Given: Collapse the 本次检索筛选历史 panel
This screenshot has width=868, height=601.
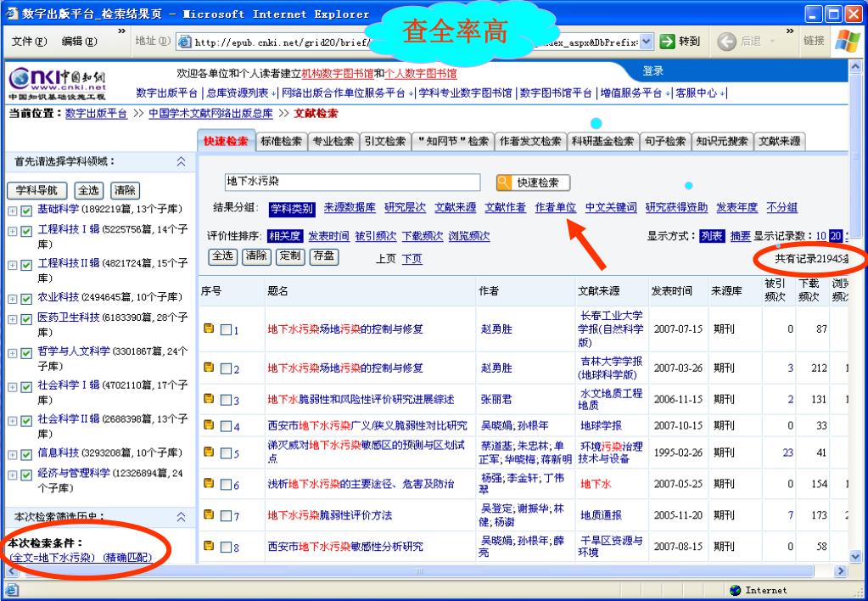Looking at the screenshot, I should coord(181,517).
